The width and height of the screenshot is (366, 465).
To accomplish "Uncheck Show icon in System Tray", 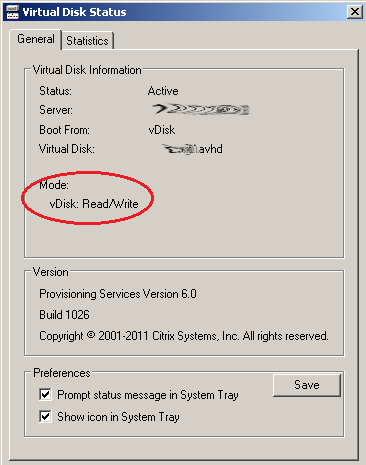I will (45, 417).
